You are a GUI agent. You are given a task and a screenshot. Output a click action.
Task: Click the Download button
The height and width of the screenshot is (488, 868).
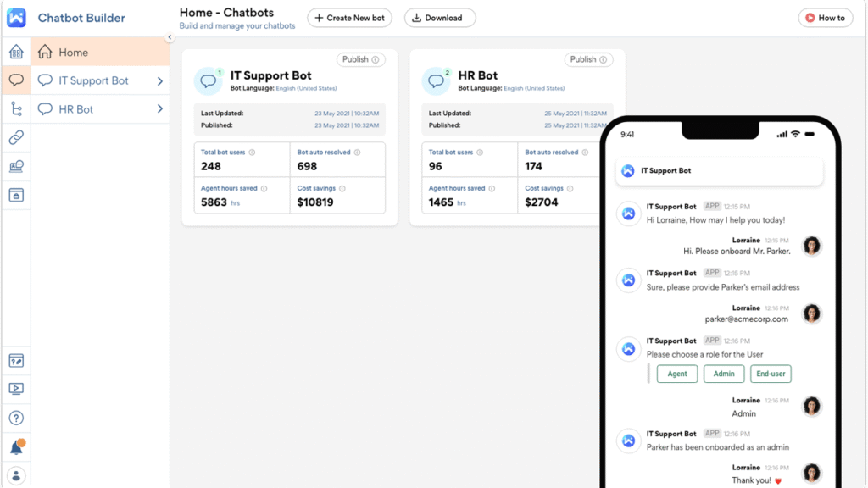coord(439,18)
